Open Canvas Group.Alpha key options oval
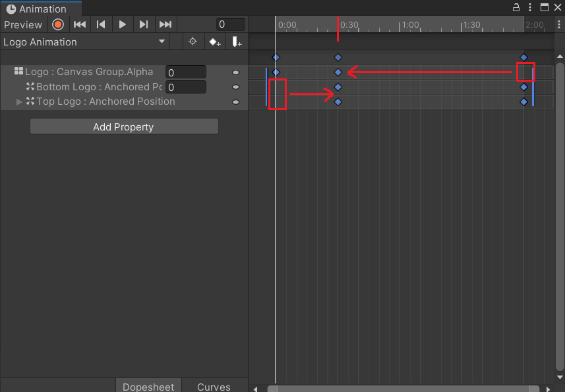This screenshot has width=565, height=392. click(x=235, y=72)
